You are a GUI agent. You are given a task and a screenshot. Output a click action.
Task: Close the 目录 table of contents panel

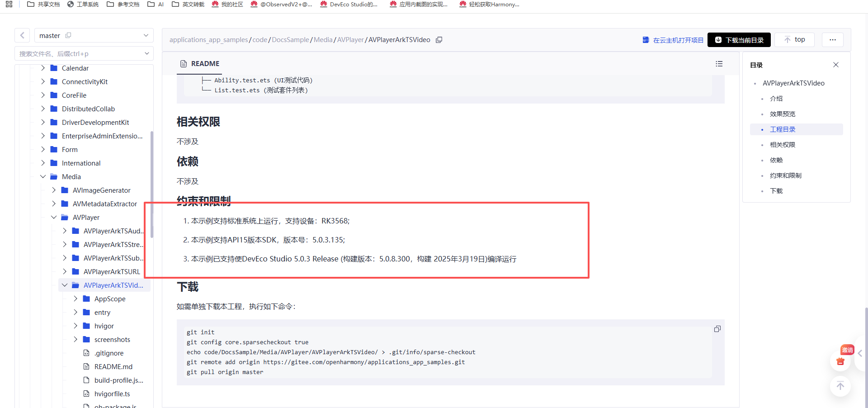click(x=836, y=65)
